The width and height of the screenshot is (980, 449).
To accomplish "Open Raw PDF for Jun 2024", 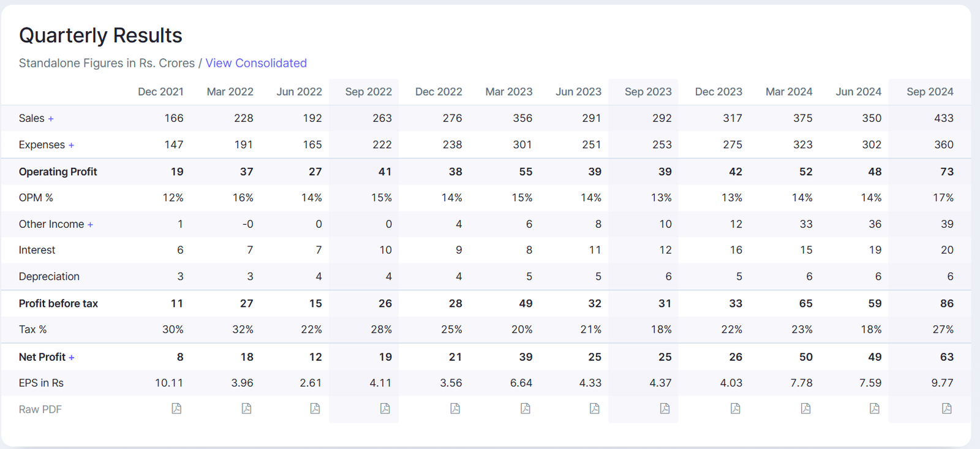I will tap(874, 409).
